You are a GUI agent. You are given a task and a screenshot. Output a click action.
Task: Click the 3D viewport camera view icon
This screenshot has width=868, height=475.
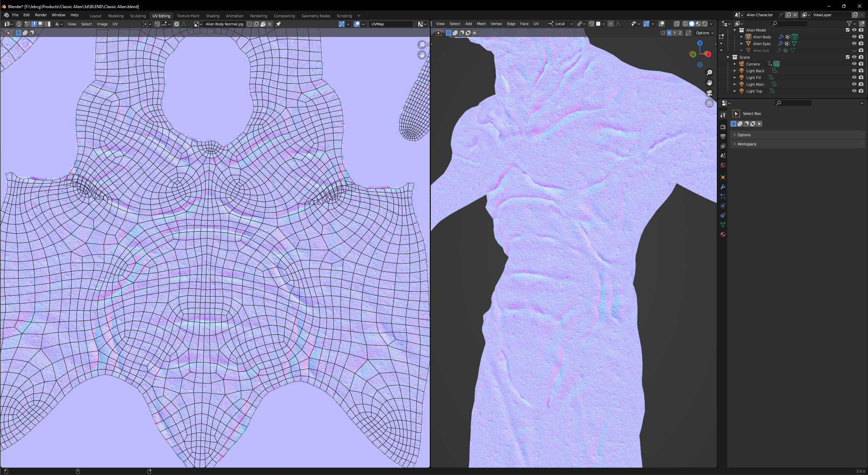tap(709, 93)
